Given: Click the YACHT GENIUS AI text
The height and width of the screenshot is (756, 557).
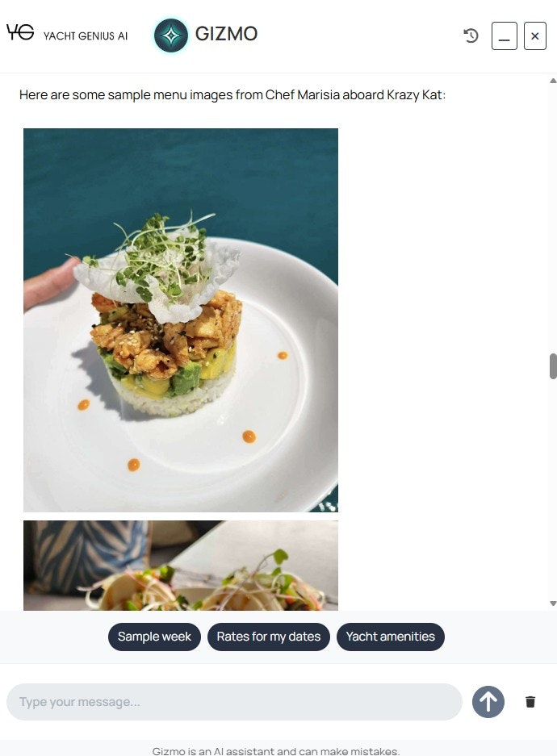Looking at the screenshot, I should point(86,36).
